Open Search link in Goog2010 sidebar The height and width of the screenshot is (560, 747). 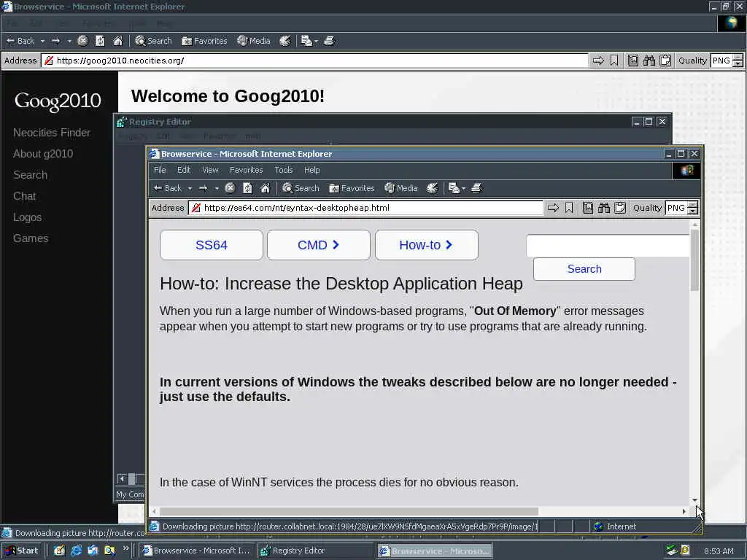[30, 175]
